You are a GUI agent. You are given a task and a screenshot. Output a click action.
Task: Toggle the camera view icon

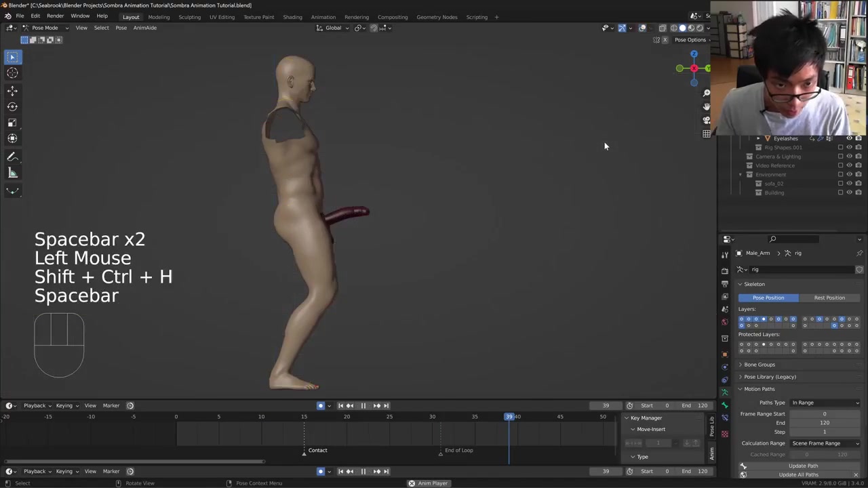(707, 120)
